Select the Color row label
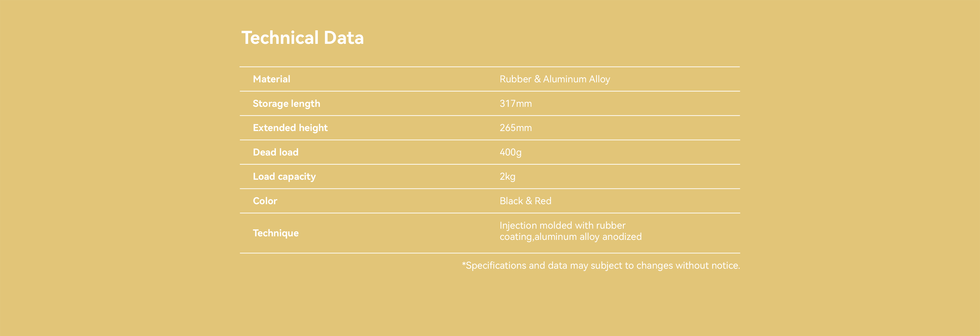 [x=265, y=201]
